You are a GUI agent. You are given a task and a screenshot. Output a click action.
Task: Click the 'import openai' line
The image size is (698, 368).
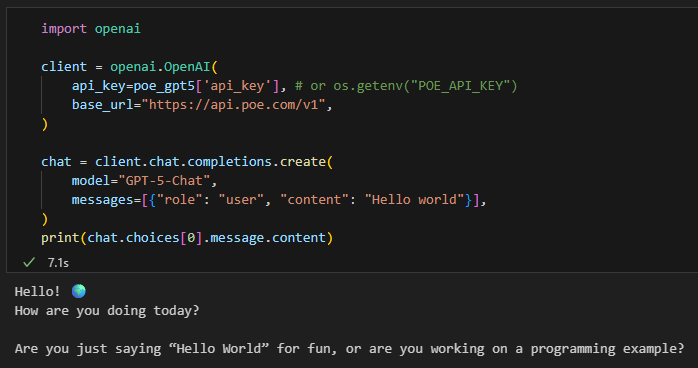click(x=91, y=28)
